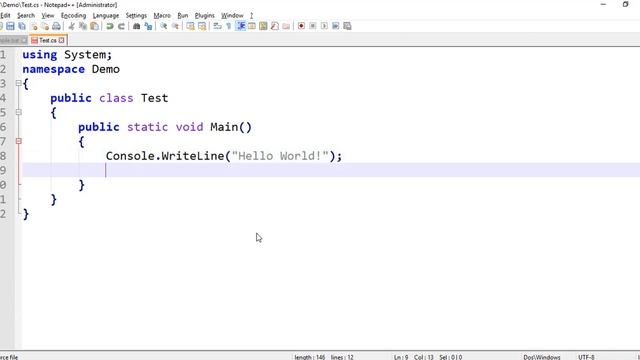Close the Test.cs tab with its X
Viewport: 640px width, 360px height.
coord(61,40)
